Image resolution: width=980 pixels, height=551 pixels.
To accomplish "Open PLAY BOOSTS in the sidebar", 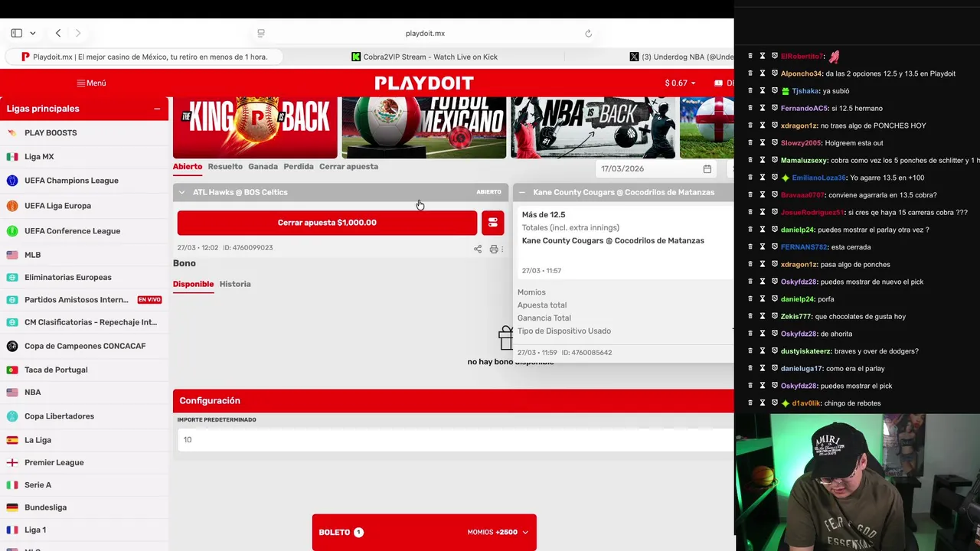I will (x=51, y=132).
